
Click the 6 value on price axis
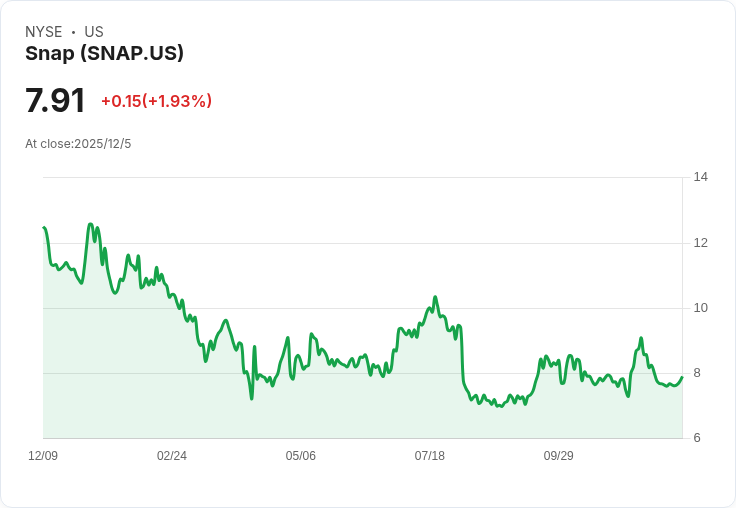697,438
